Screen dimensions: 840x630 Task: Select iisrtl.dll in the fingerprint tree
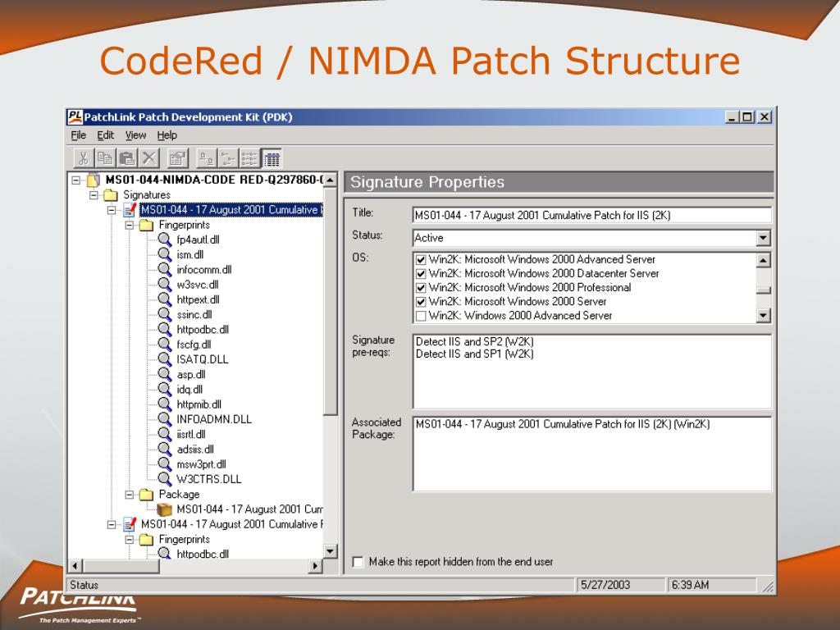click(190, 435)
